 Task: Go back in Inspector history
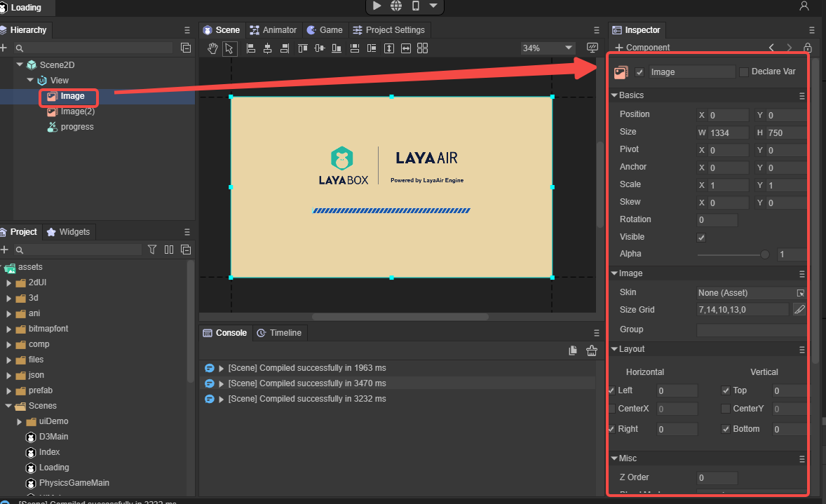pyautogui.click(x=772, y=48)
